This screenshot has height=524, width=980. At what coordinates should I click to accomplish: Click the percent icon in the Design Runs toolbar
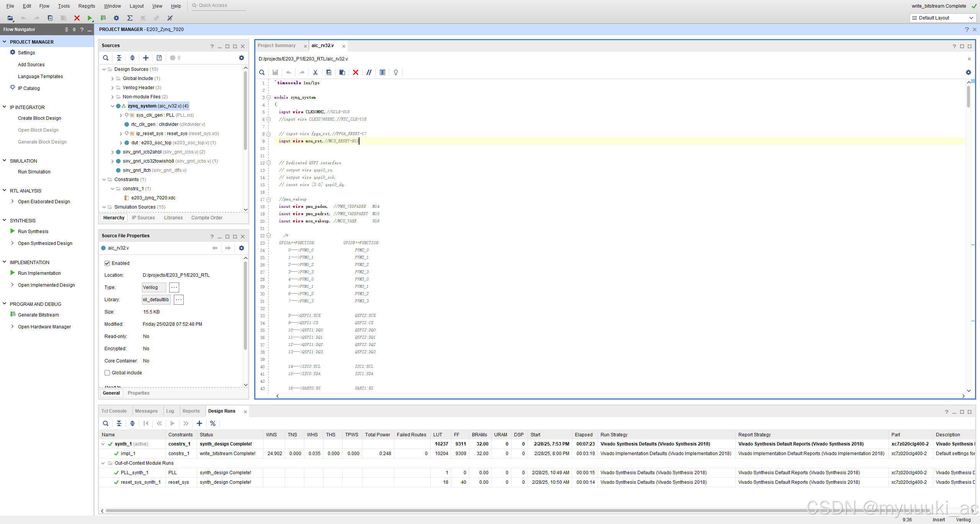click(212, 423)
